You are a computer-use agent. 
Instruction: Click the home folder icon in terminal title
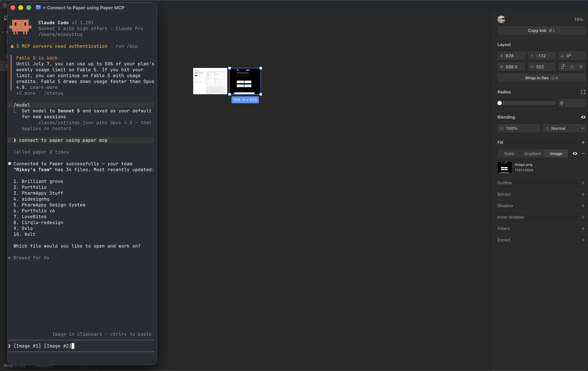click(x=38, y=8)
